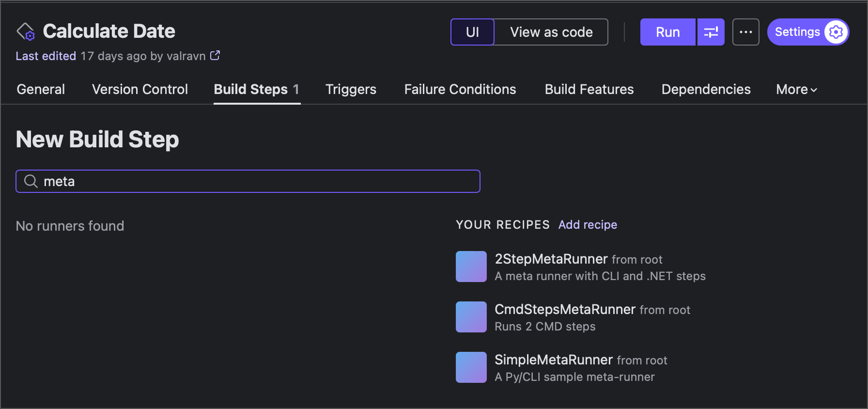
Task: Open the external link icon after valravn
Action: (x=215, y=56)
